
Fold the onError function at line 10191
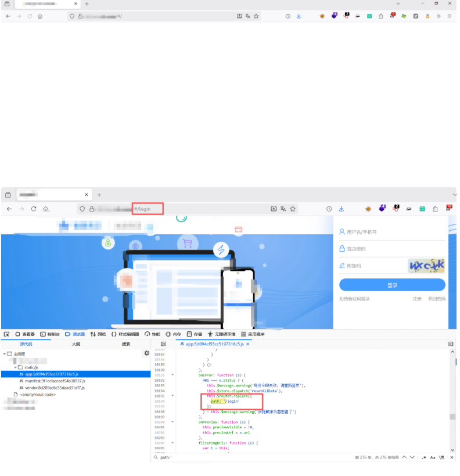click(172, 375)
